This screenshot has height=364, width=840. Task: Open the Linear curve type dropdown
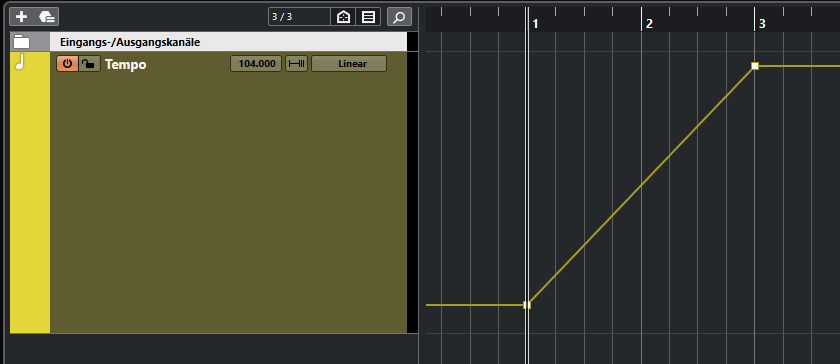(x=349, y=64)
